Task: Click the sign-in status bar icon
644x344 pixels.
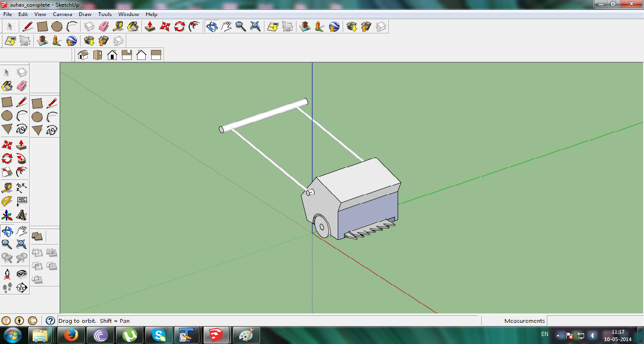Action: click(x=32, y=320)
